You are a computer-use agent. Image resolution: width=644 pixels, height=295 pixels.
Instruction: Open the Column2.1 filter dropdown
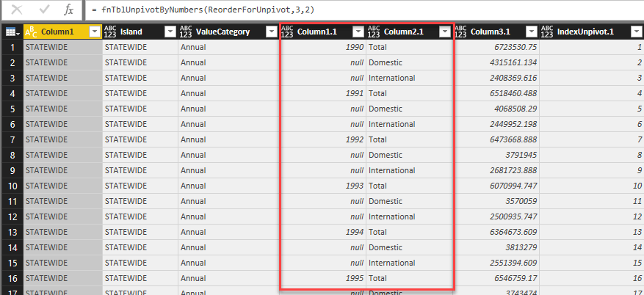445,32
